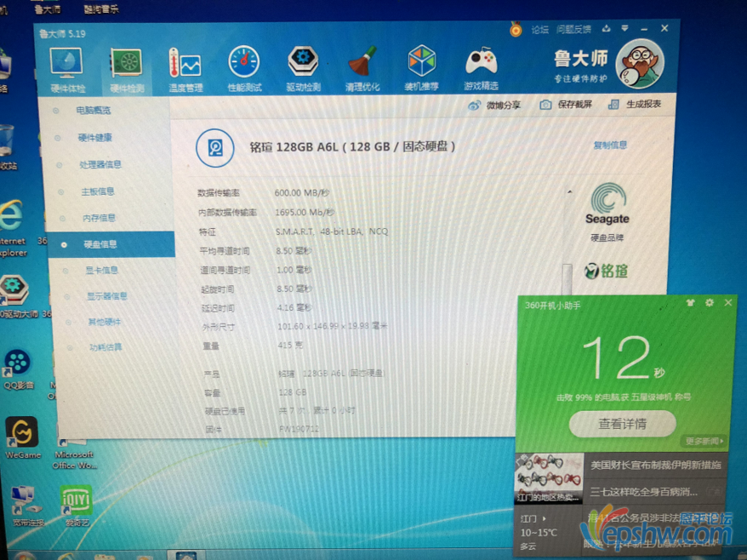This screenshot has width=747, height=560.
Task: Open 问题反馈 feedback link
Action: 573,30
